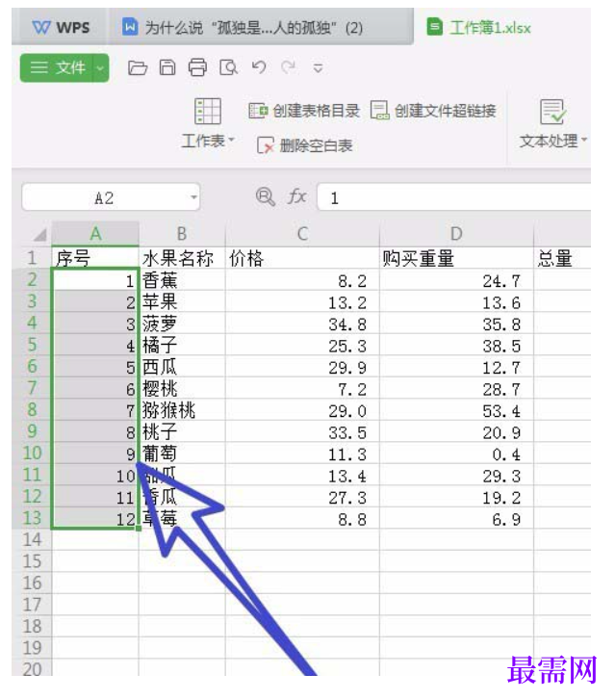Expand the quick access toolbar customization arrow
The image size is (615, 700).
tap(318, 68)
